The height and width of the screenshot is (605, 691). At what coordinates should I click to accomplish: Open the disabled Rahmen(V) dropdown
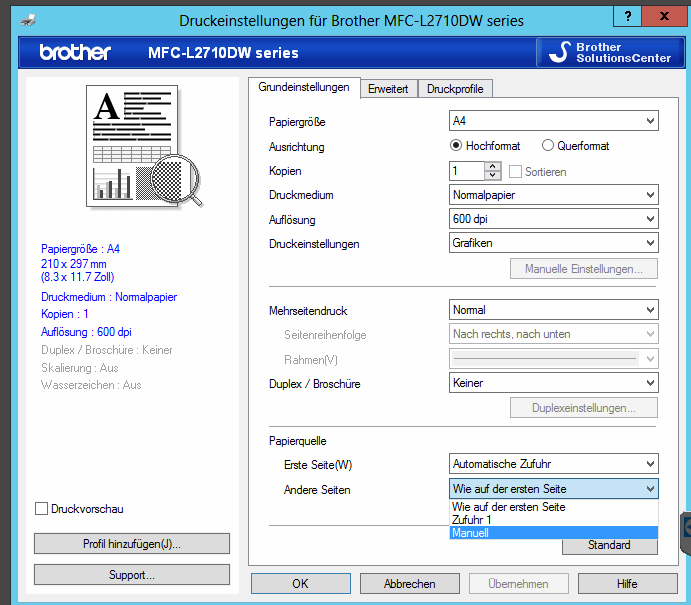click(554, 359)
